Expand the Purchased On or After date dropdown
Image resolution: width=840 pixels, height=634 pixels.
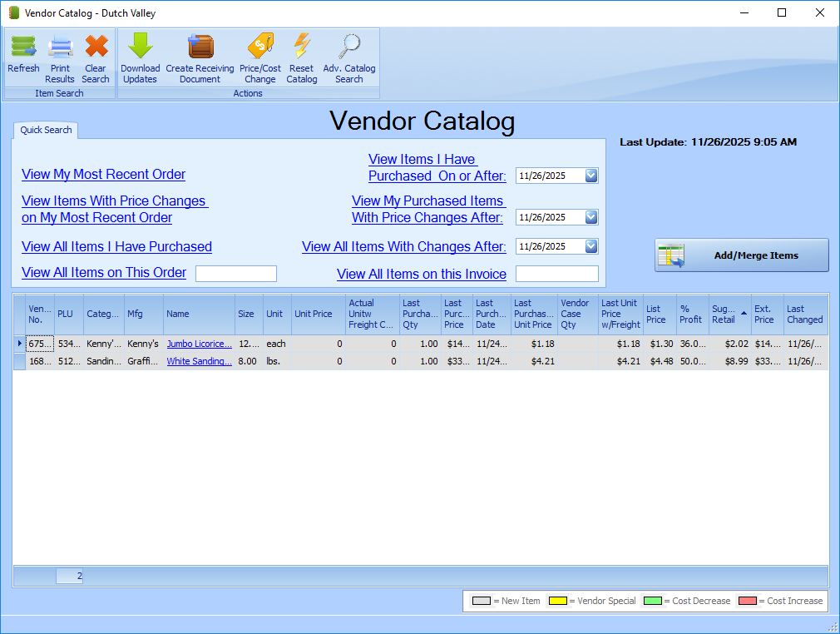pos(590,176)
